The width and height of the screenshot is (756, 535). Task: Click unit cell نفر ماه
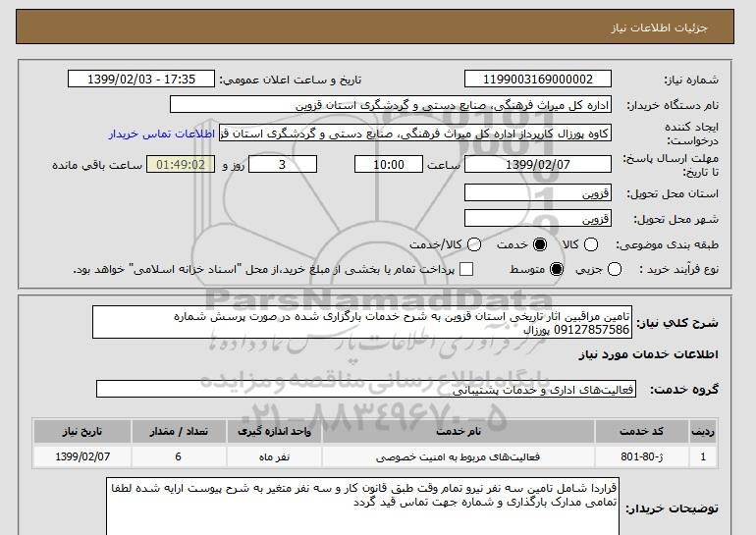click(x=274, y=456)
